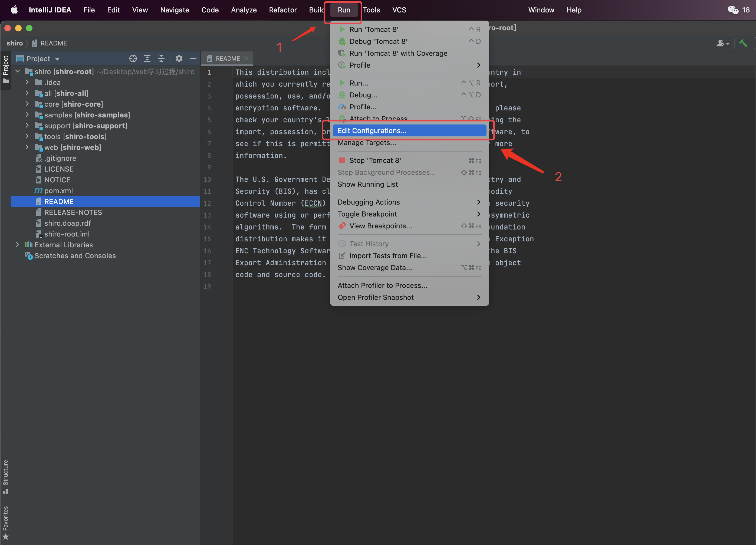Click the Expand All icon in Project panel

coord(147,59)
